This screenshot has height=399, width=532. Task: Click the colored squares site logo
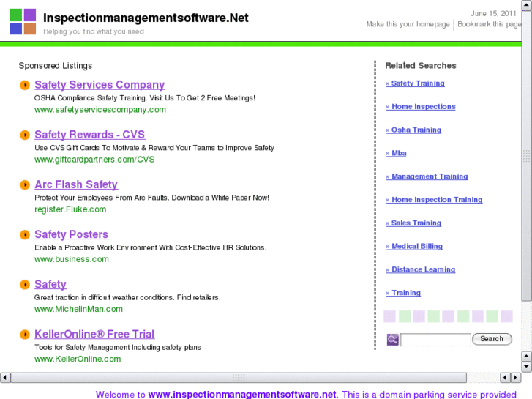tap(23, 21)
